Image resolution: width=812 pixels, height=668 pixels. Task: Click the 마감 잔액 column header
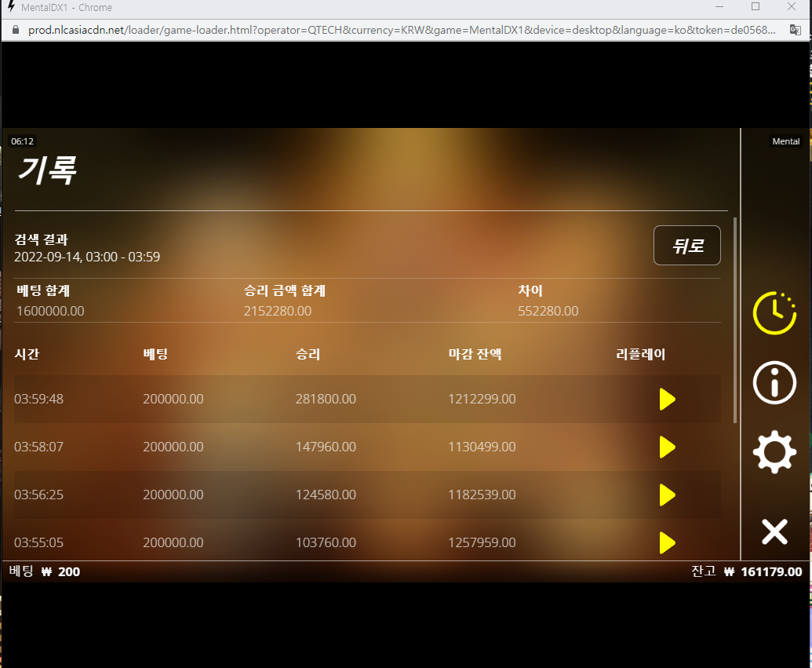click(475, 355)
